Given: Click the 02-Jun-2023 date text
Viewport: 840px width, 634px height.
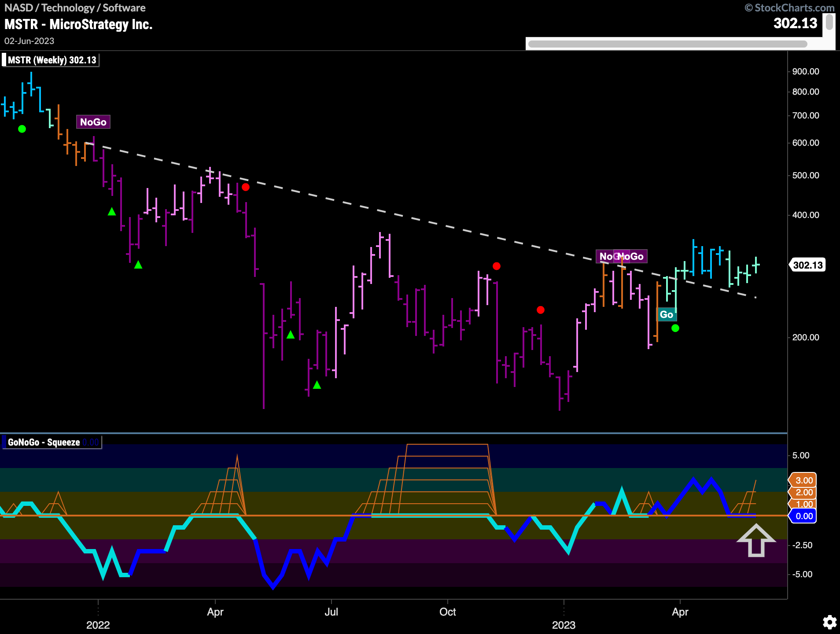Looking at the screenshot, I should (x=29, y=41).
